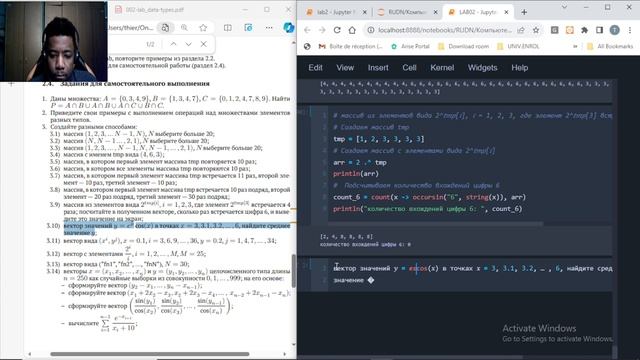Click the file-location icon in Edge address bar

click(165, 28)
